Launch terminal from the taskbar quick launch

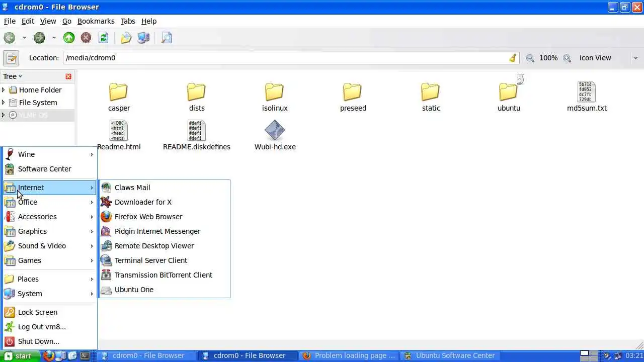coord(85,355)
